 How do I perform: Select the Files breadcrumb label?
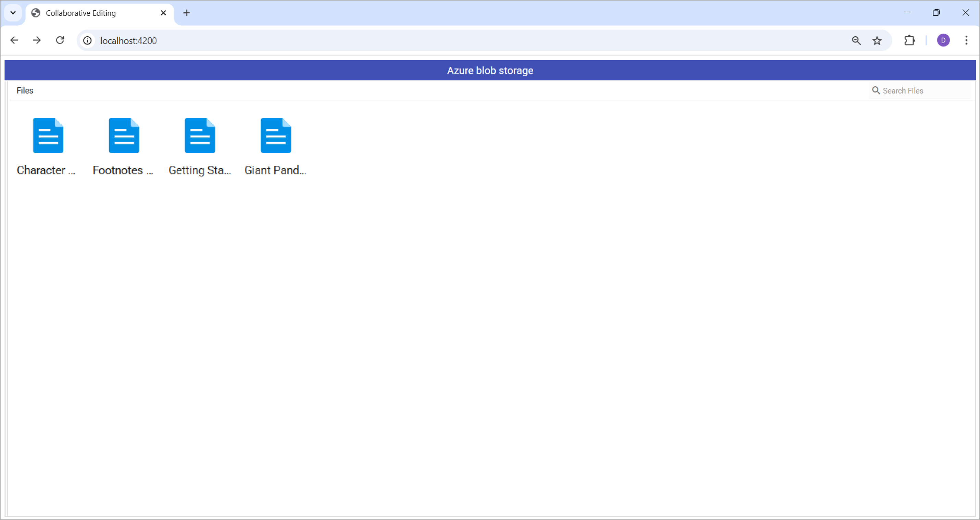coord(25,90)
